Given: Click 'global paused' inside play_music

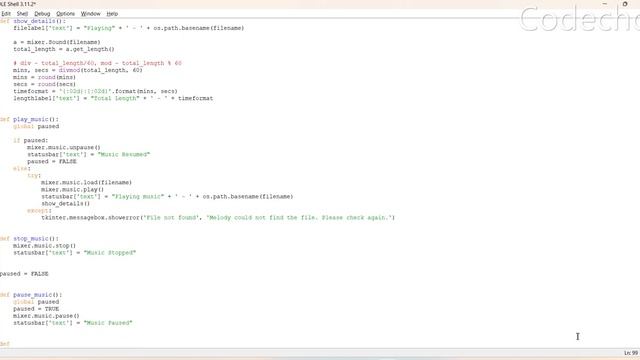Looking at the screenshot, I should click(36, 126).
